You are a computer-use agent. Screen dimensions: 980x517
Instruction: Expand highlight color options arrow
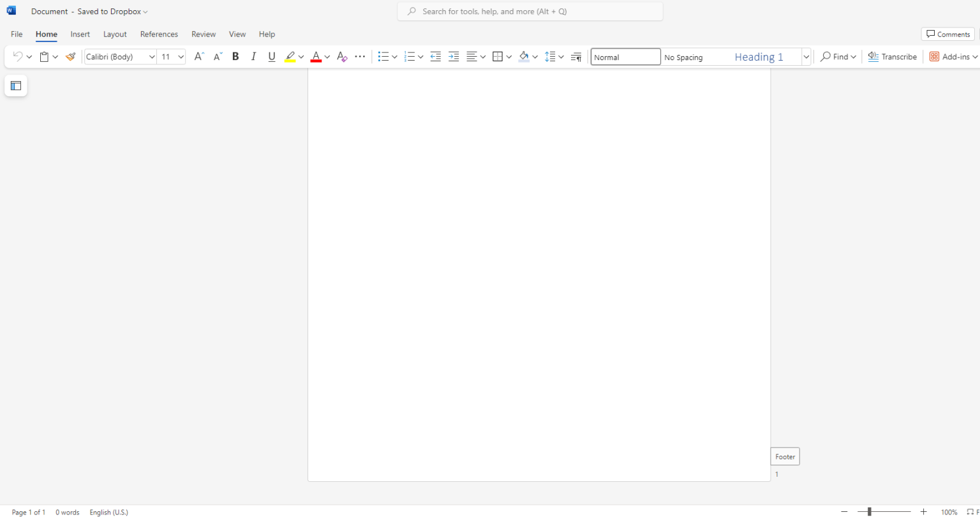pos(301,57)
